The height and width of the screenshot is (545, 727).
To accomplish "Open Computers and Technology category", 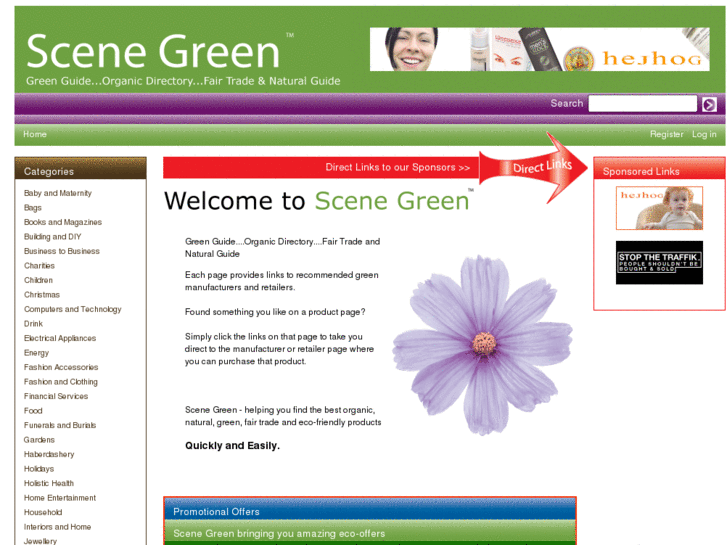I will pos(72,309).
